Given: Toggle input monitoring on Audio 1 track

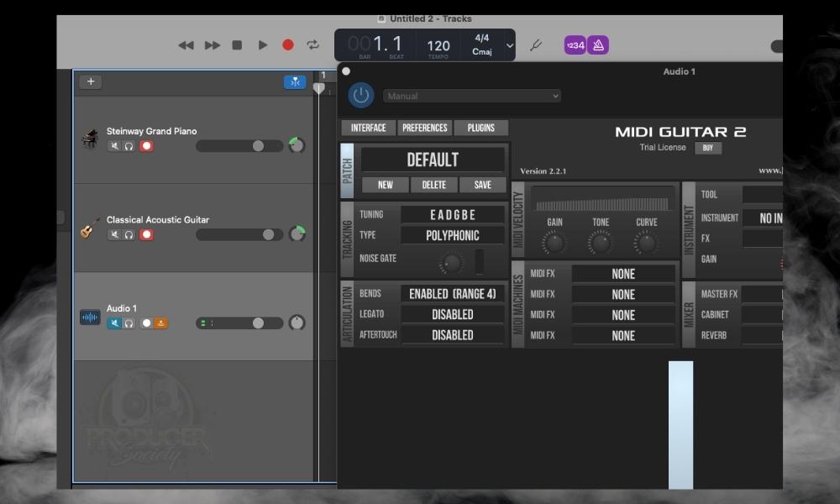Looking at the screenshot, I should click(160, 323).
